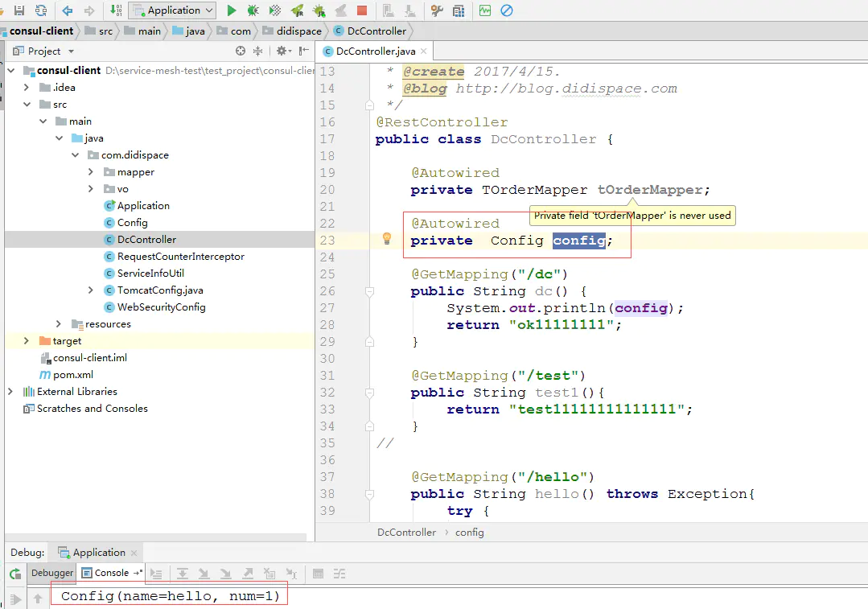Viewport: 868px width, 609px height.
Task: Open pom.xml from the project tree
Action: point(72,375)
